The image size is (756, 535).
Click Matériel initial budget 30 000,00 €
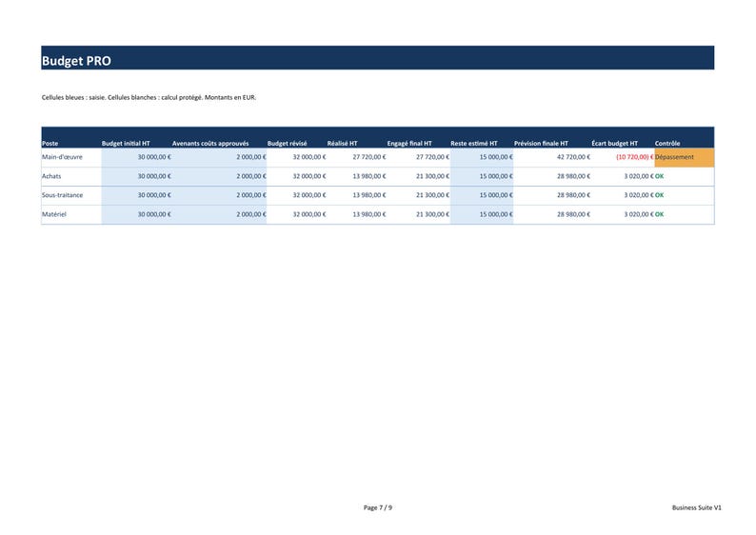point(154,214)
